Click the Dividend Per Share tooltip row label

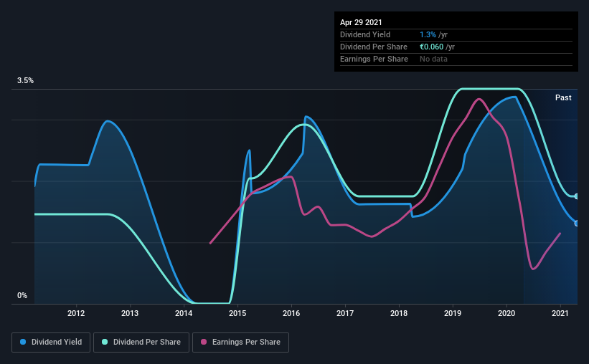click(x=373, y=47)
